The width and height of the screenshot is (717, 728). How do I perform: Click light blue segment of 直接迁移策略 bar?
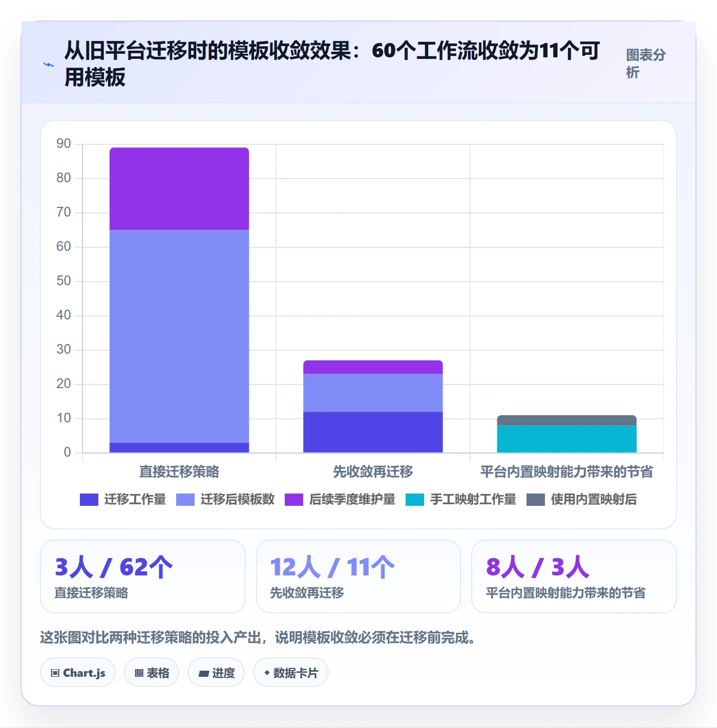tap(179, 336)
